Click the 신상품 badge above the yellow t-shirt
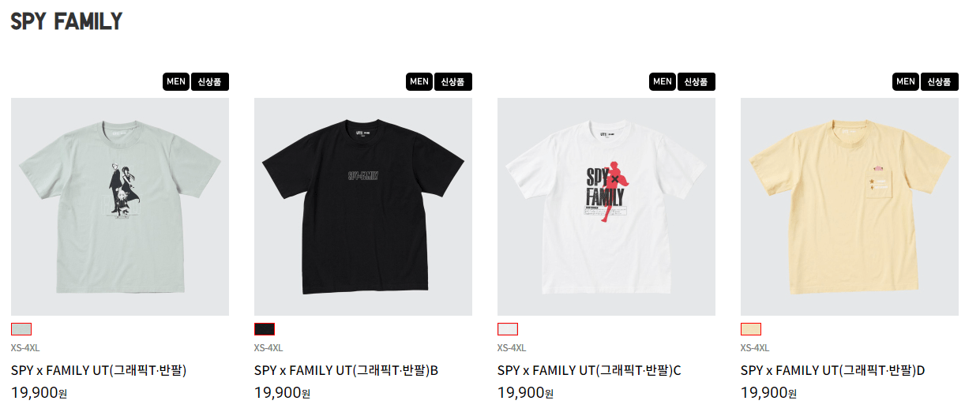Image resolution: width=980 pixels, height=412 pixels. 940,81
